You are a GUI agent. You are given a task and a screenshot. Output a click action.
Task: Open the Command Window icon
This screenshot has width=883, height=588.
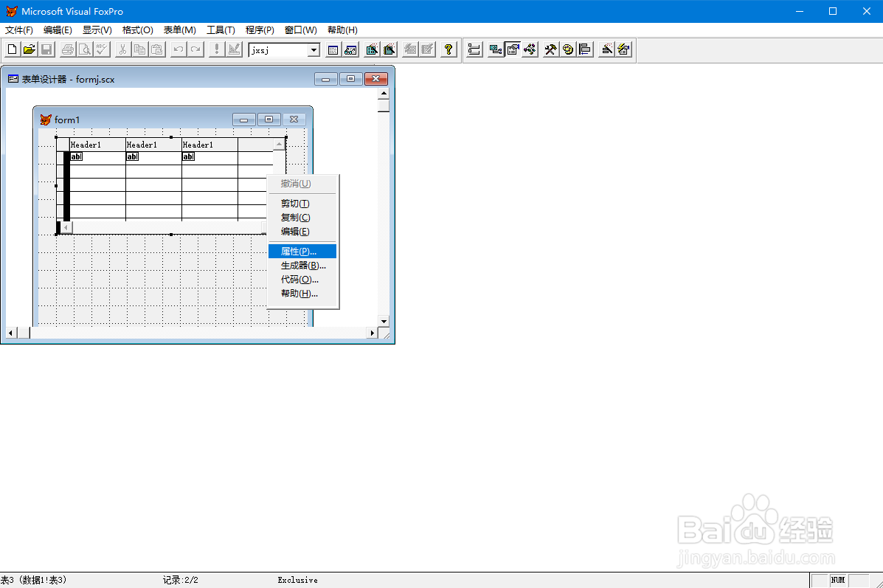point(333,49)
